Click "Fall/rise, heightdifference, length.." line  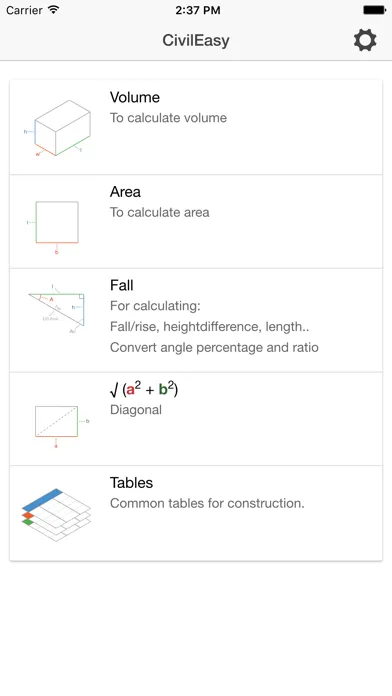coord(210,327)
